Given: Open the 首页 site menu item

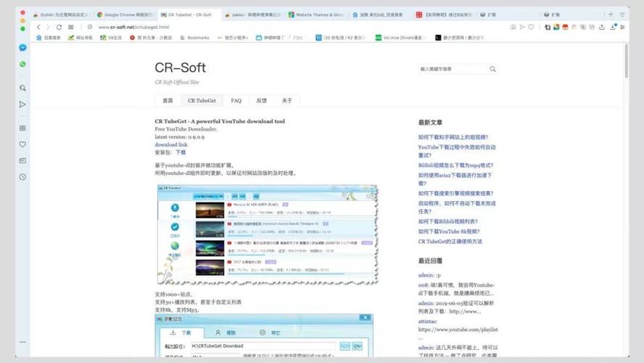Looking at the screenshot, I should pos(168,101).
